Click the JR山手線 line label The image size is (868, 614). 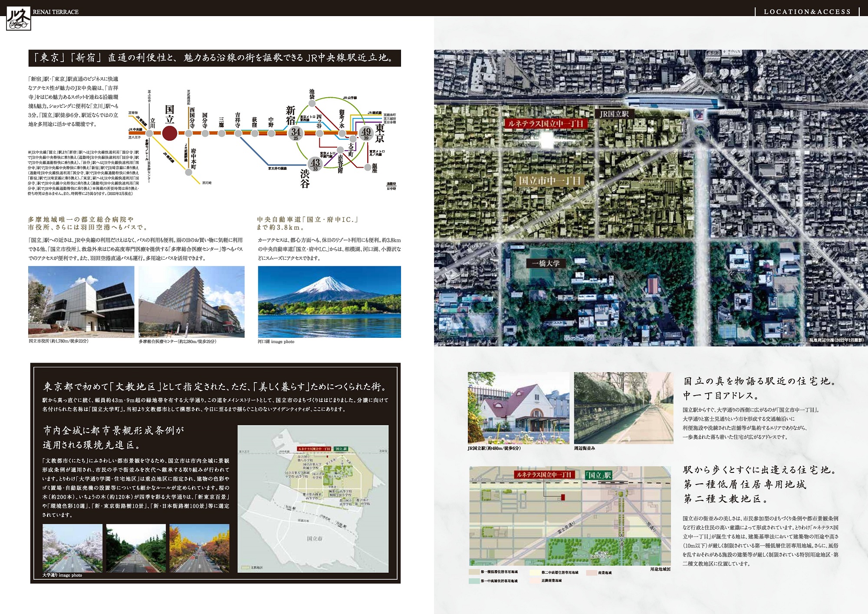tap(350, 98)
